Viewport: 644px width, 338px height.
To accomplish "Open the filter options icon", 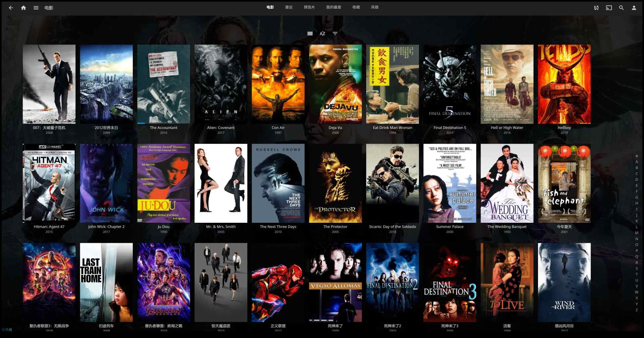I will (x=335, y=33).
